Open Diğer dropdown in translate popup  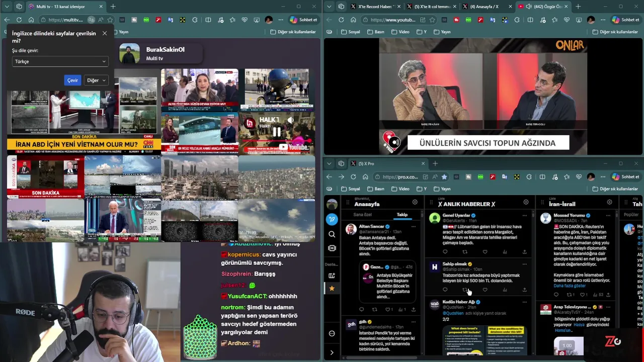[96, 80]
